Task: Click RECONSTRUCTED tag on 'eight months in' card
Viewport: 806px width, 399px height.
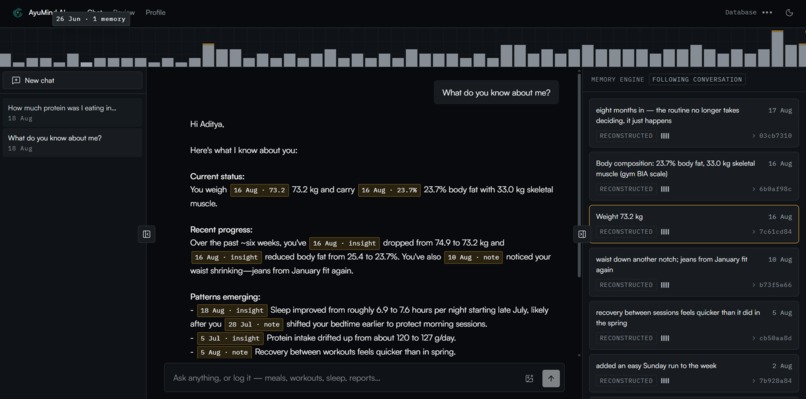Action: [626, 136]
